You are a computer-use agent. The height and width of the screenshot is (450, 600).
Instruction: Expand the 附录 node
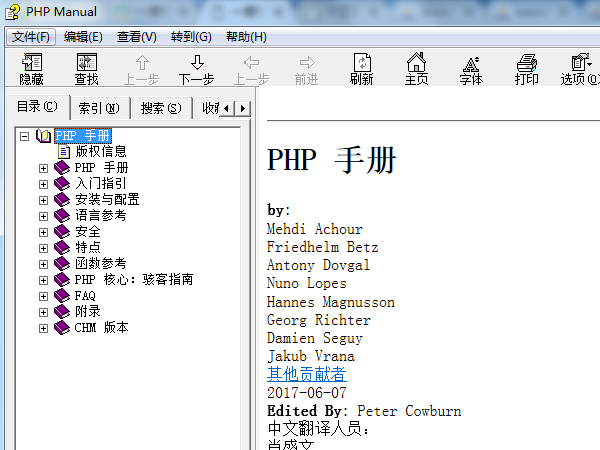click(x=43, y=313)
